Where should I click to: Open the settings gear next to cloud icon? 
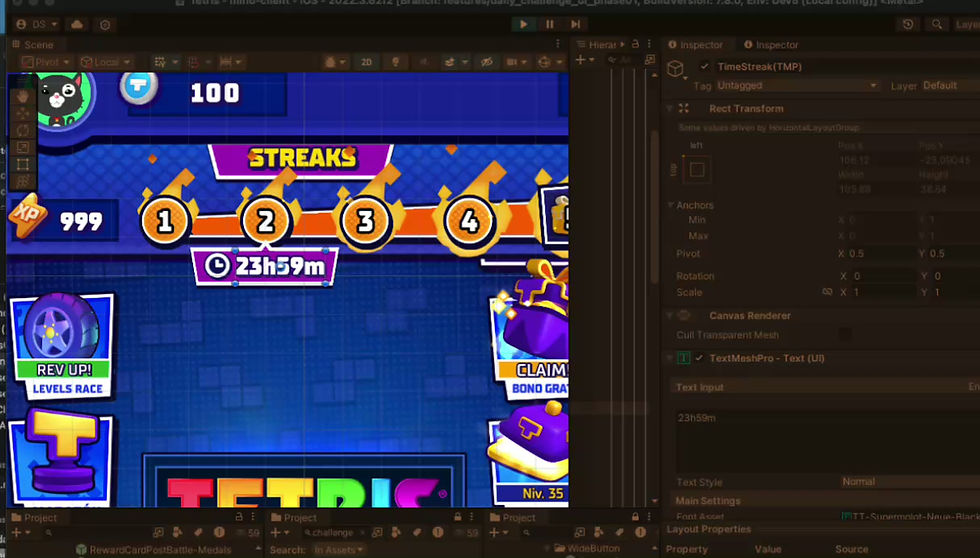tap(104, 24)
